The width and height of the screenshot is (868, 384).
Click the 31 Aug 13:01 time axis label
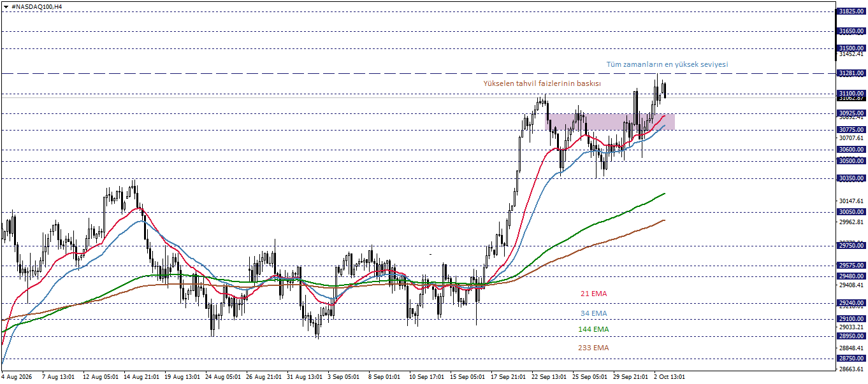(x=305, y=377)
